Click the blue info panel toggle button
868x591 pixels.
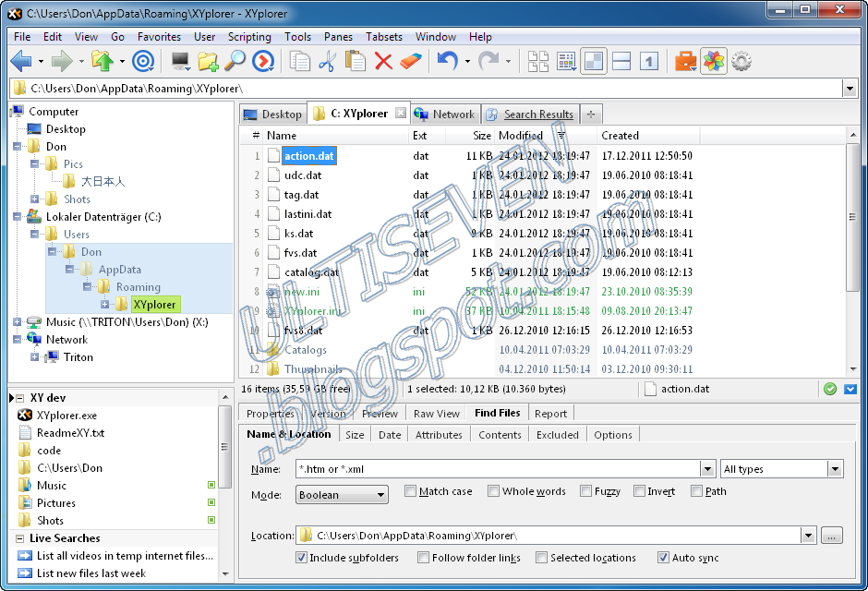(850, 389)
